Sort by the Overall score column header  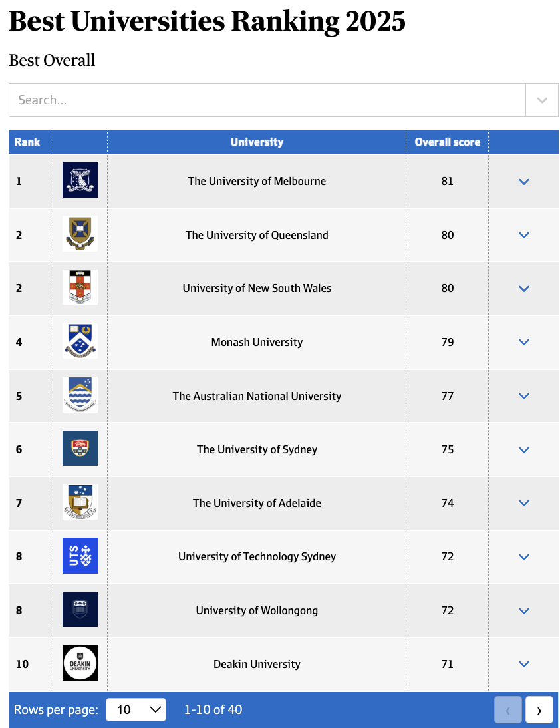point(447,142)
